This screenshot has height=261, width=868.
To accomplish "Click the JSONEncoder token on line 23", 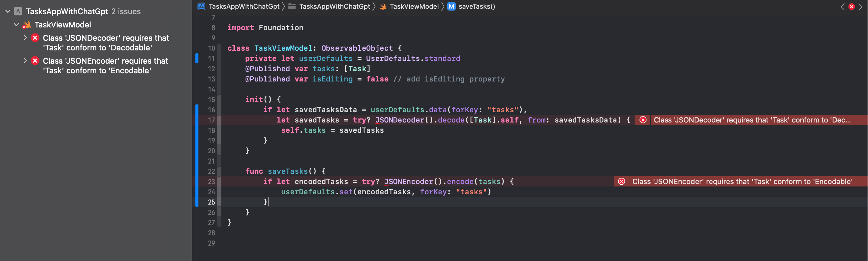I will click(x=409, y=182).
